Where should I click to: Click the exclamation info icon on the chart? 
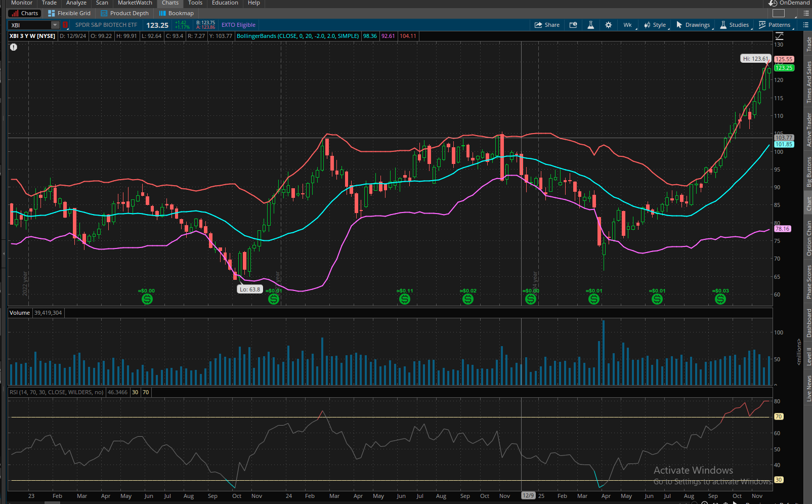[x=14, y=47]
